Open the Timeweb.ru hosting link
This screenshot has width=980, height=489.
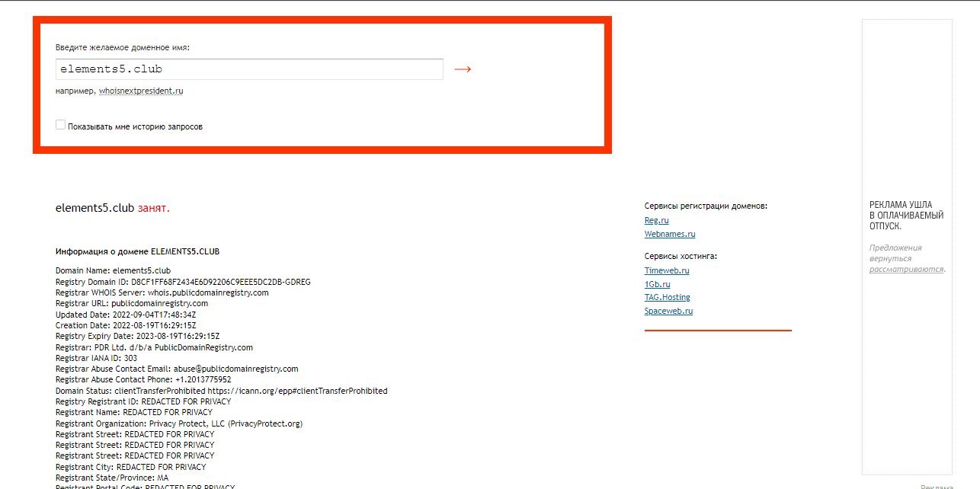[x=667, y=270]
